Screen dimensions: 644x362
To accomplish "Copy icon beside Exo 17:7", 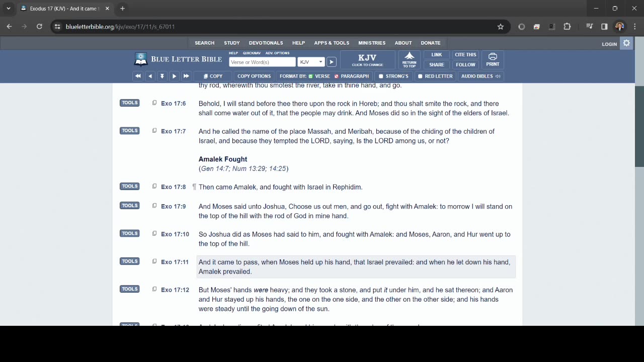I will click(x=154, y=131).
